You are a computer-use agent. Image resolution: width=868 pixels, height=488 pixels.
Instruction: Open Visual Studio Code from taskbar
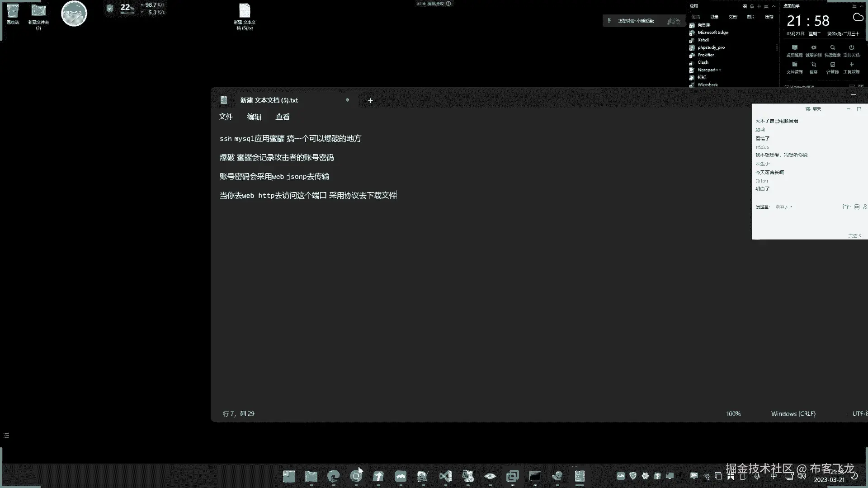click(445, 476)
